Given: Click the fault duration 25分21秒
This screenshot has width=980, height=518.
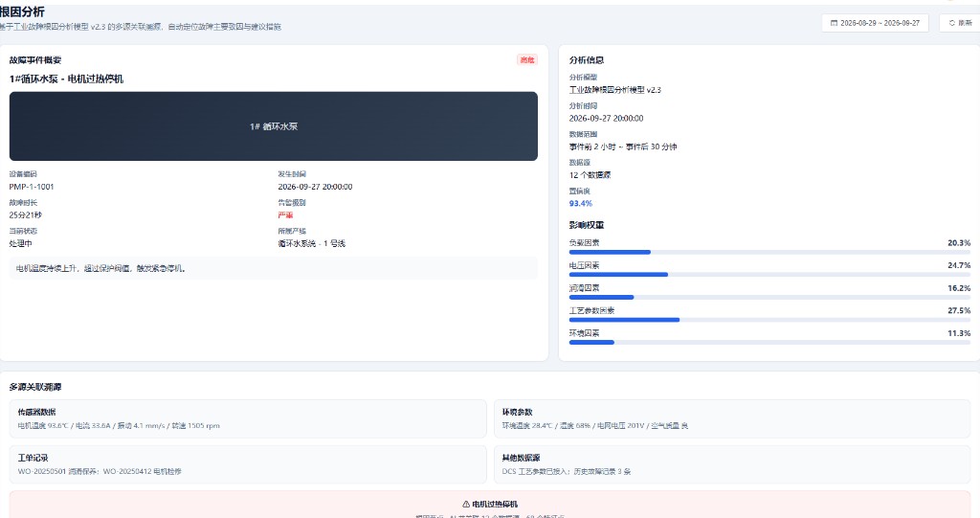Looking at the screenshot, I should [x=26, y=215].
